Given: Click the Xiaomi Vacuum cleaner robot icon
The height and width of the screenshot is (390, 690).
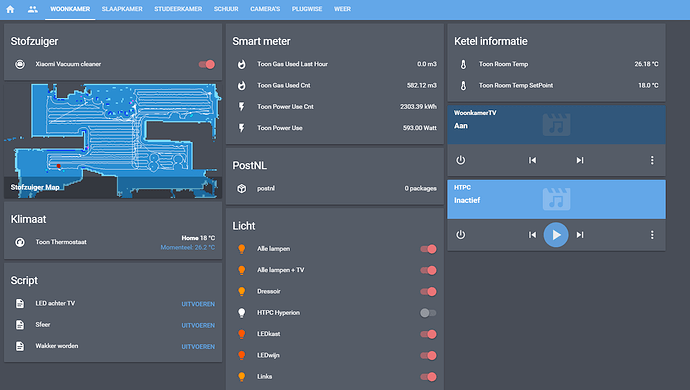Looking at the screenshot, I should [20, 64].
